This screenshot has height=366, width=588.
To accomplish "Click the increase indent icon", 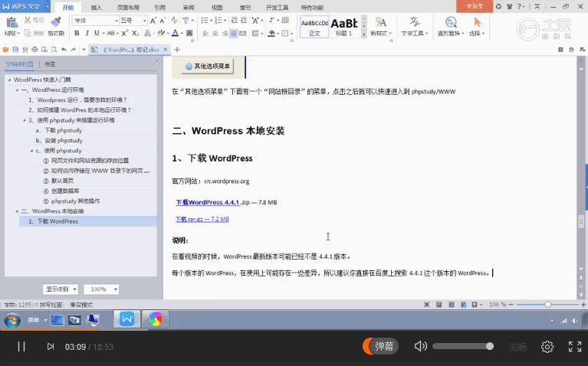I will click(x=244, y=20).
